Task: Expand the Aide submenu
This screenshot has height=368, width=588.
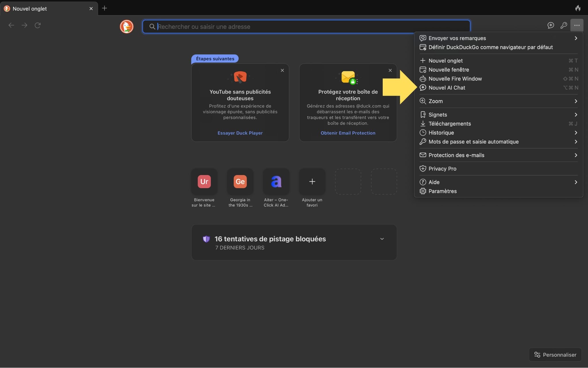Action: [x=498, y=182]
